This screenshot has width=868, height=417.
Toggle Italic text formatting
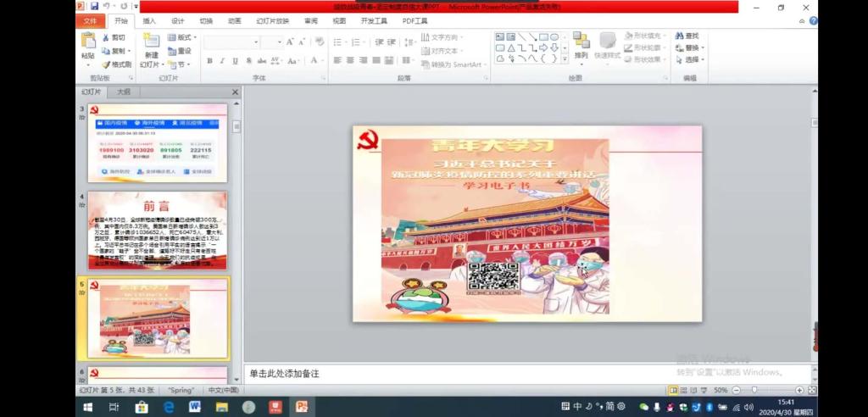(x=223, y=61)
